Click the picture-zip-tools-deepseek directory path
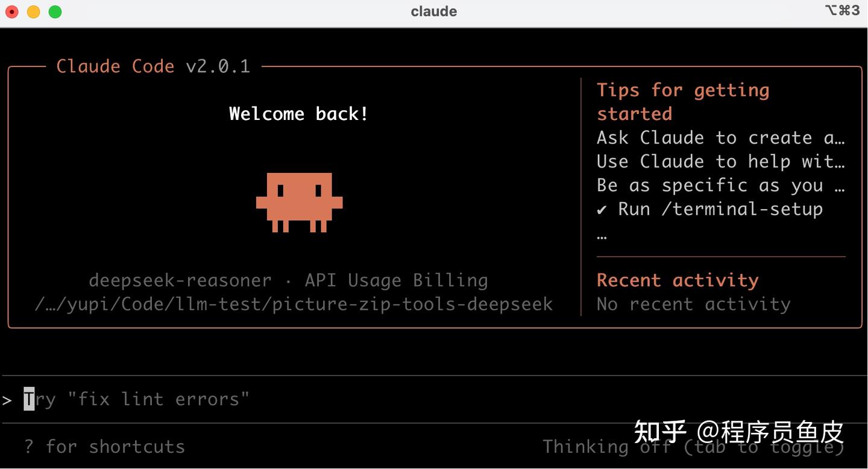The width and height of the screenshot is (868, 469). (294, 304)
